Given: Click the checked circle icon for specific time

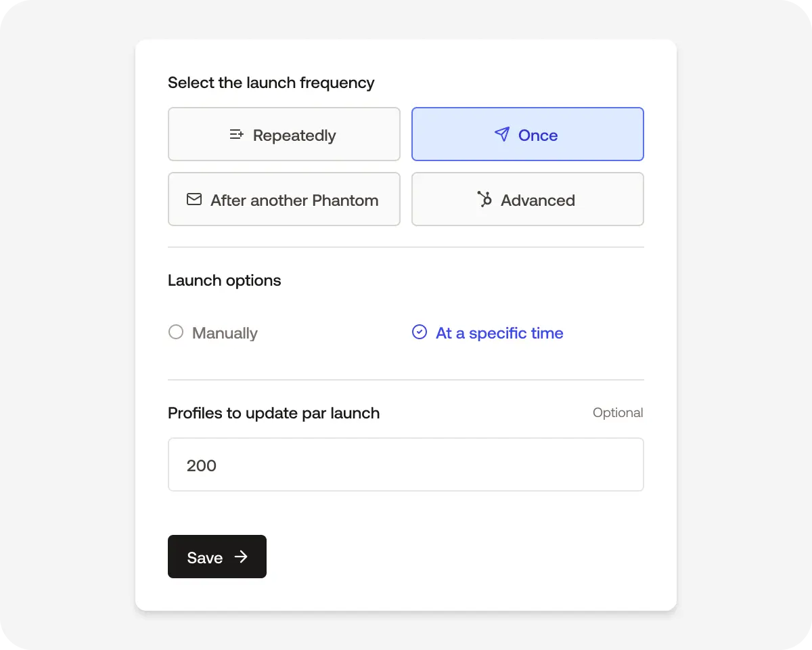Looking at the screenshot, I should click(x=420, y=332).
